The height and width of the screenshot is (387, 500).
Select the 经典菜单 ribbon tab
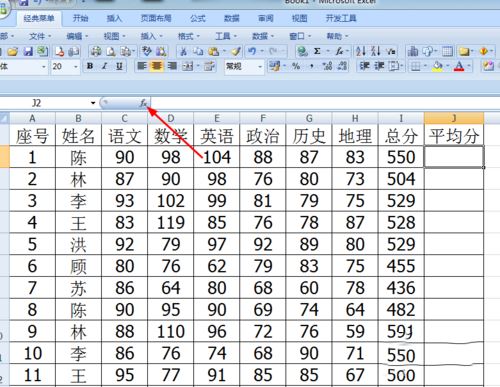point(39,18)
